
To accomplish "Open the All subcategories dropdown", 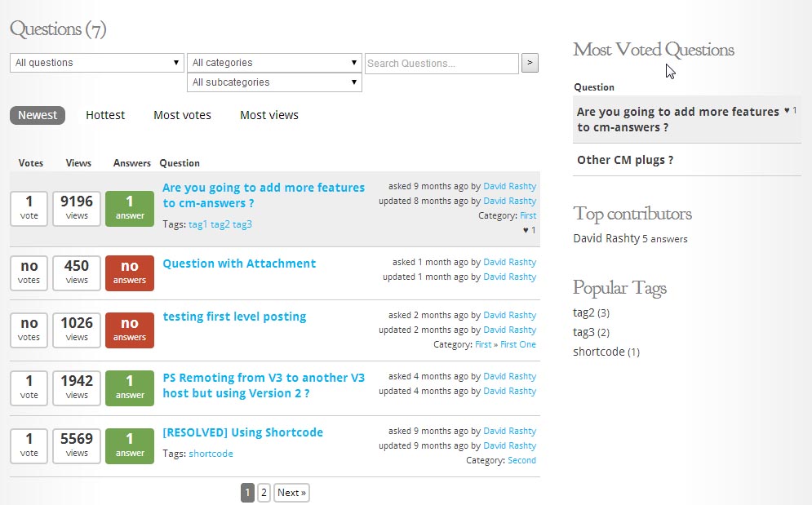I will click(x=274, y=82).
